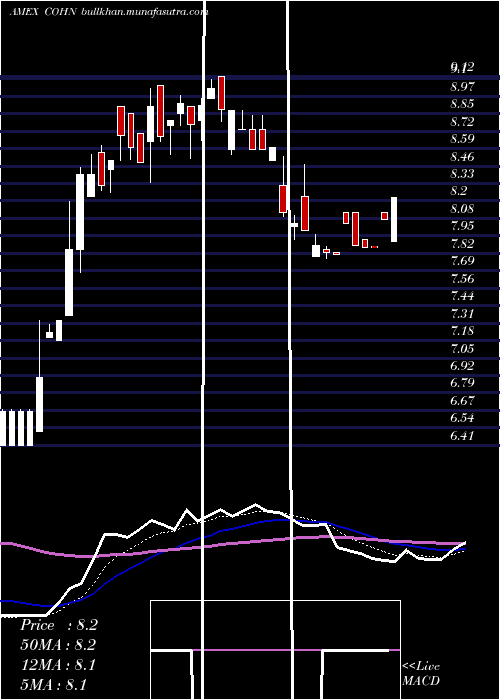Click the 8.08 price axis label
The height and width of the screenshot is (700, 500).
[x=462, y=208]
